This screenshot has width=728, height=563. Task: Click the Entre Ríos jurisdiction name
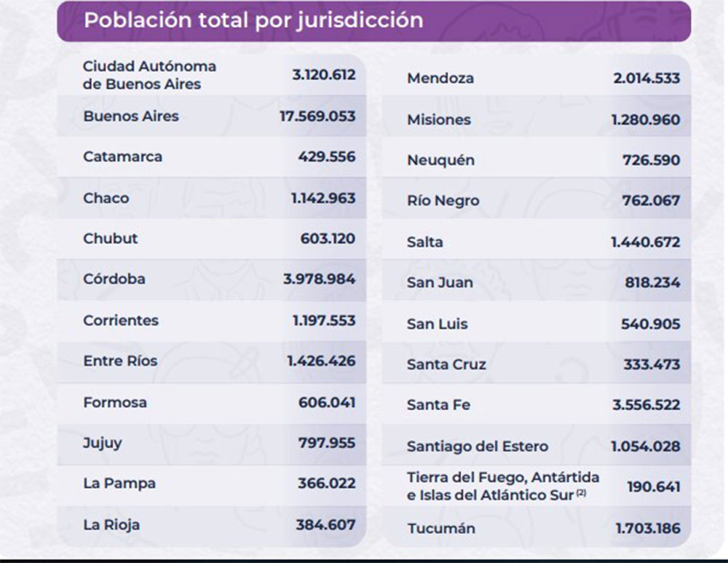click(120, 361)
